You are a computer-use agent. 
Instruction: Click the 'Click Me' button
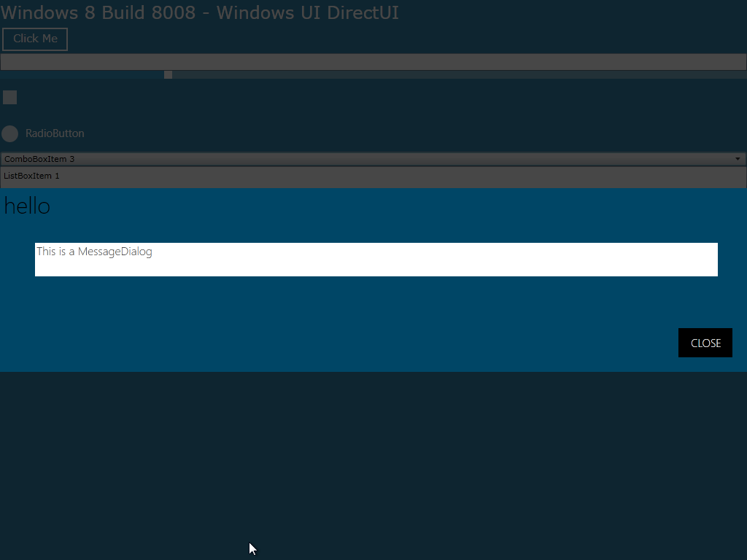35,39
